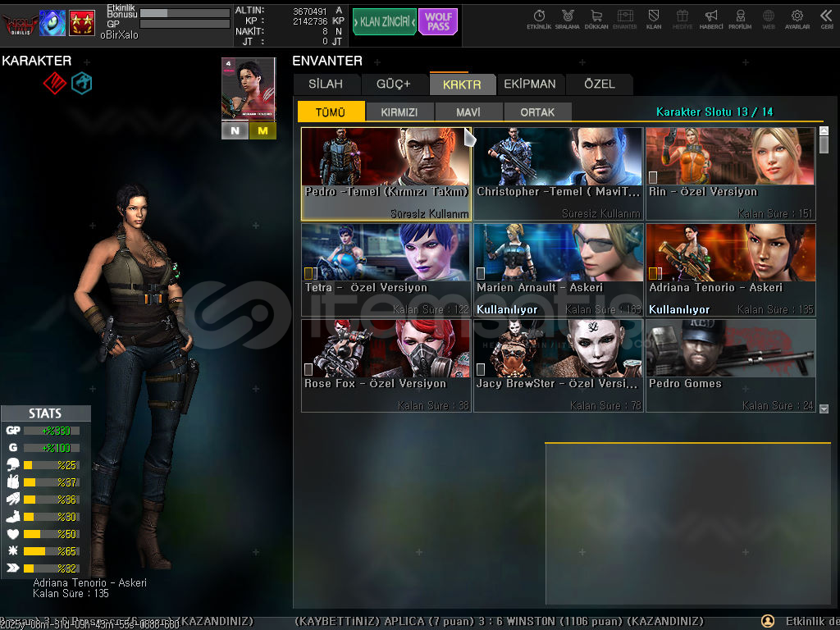Select the Jacy BrewSter character card
The width and height of the screenshot is (840, 630).
(x=558, y=366)
